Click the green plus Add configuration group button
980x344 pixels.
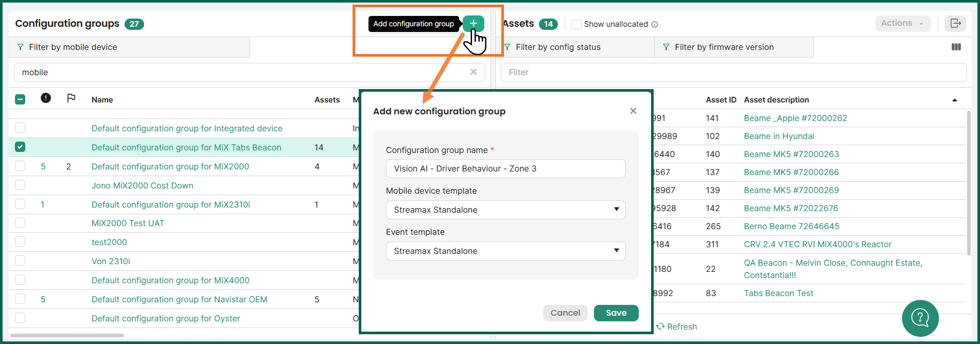coord(473,23)
